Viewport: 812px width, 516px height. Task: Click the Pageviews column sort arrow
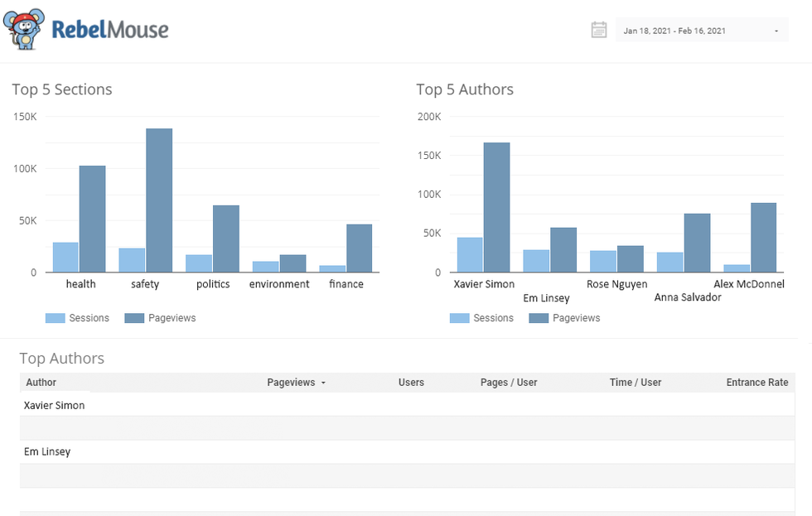[323, 383]
